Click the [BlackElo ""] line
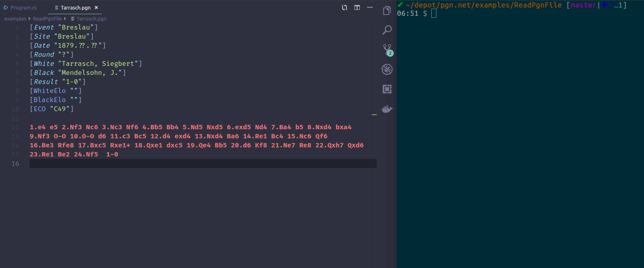Screen dimensions: 644x268 click(56, 100)
